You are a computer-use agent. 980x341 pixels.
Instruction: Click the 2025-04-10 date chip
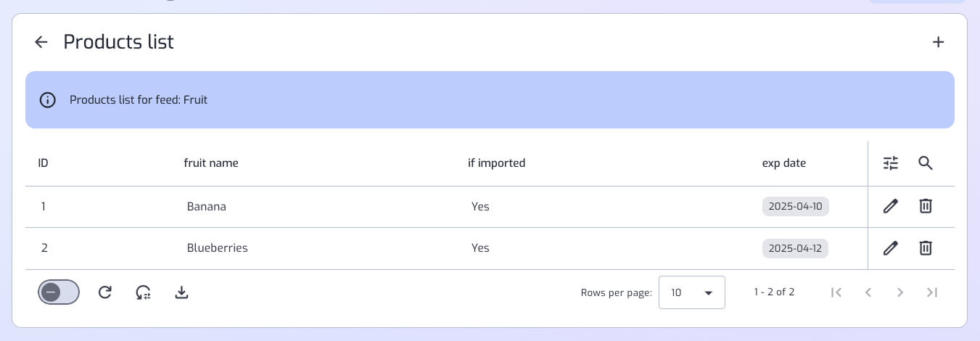(x=795, y=206)
